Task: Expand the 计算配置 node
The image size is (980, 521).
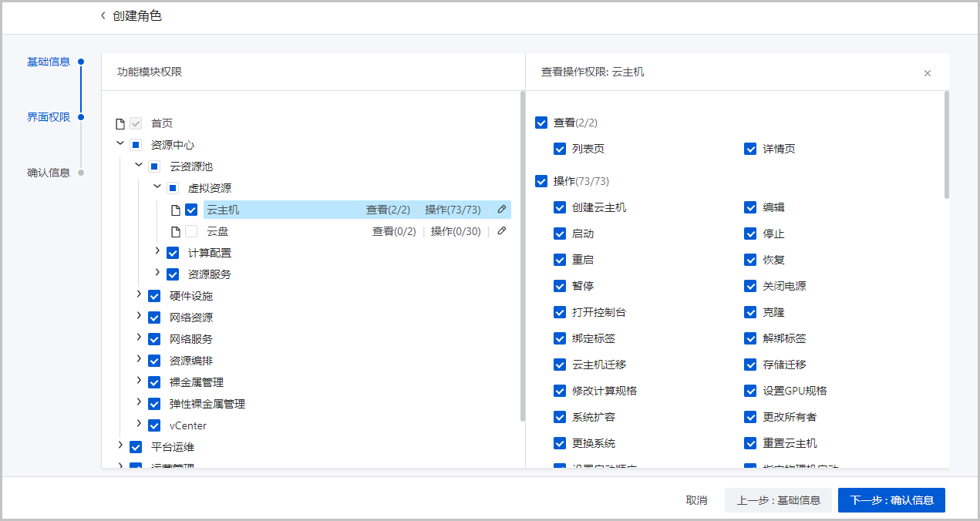Action: 157,252
